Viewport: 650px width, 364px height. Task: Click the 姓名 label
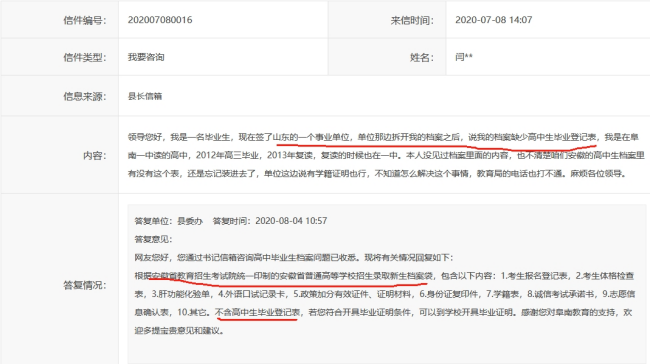click(x=422, y=58)
